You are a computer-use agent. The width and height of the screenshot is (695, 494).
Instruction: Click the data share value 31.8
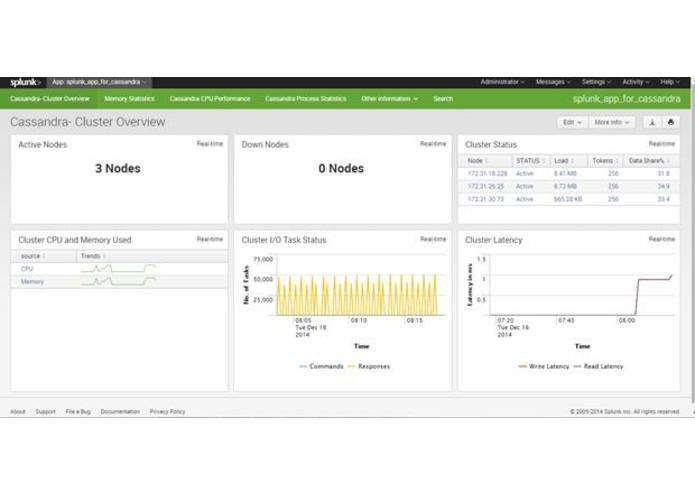coord(664,174)
